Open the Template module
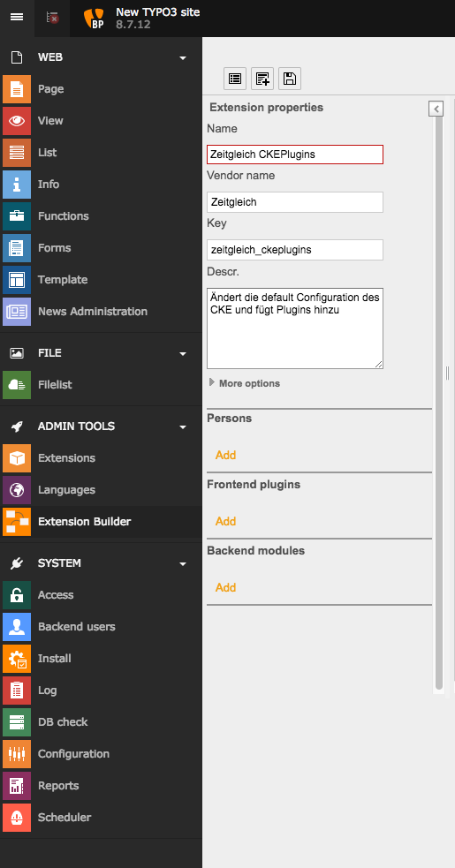The image size is (455, 868). (x=63, y=280)
